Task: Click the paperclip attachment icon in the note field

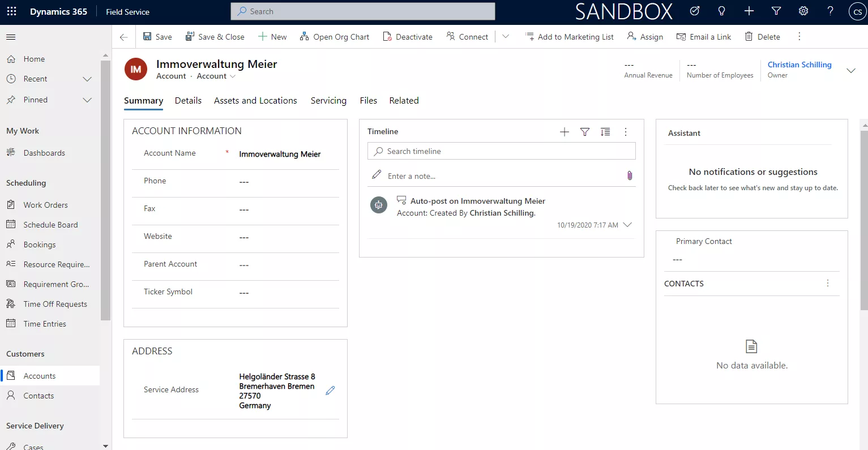Action: tap(630, 175)
